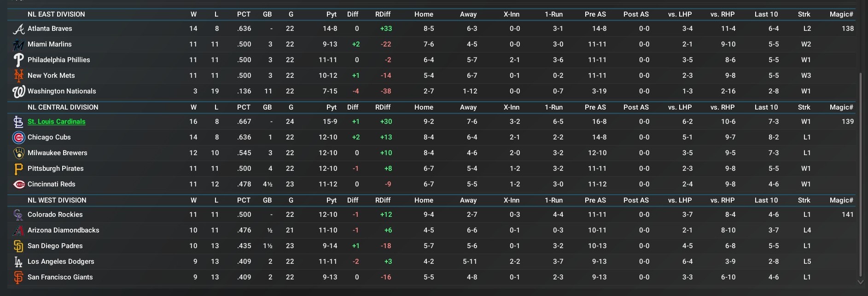The height and width of the screenshot is (296, 868).
Task: Sort NL Central by RDiff column header
Action: (x=383, y=107)
